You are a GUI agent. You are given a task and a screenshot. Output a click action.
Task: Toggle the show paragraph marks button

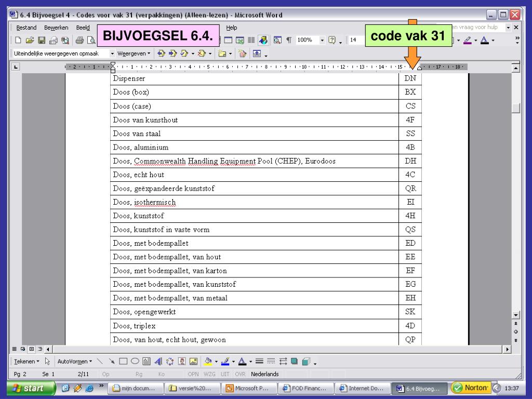pyautogui.click(x=289, y=41)
